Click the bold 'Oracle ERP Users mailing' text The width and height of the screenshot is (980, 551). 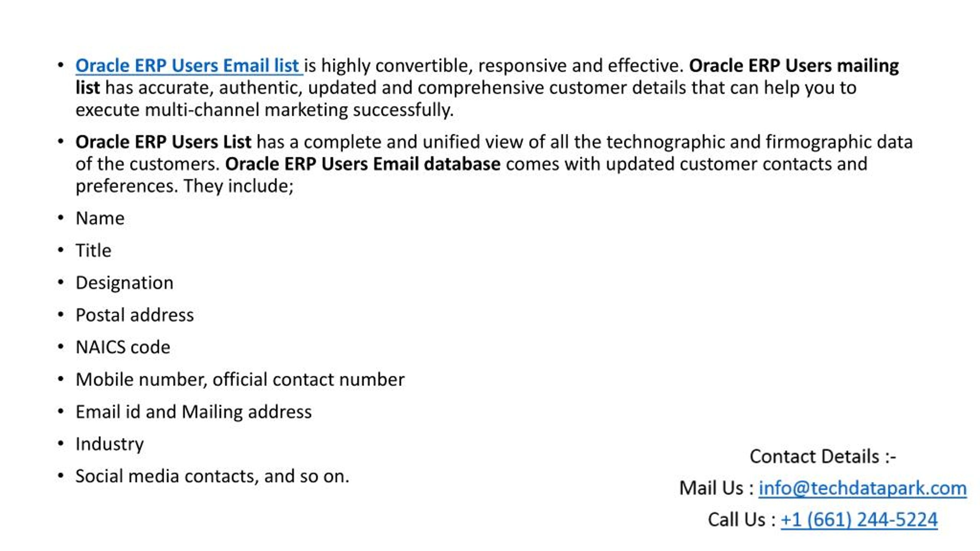click(x=794, y=66)
